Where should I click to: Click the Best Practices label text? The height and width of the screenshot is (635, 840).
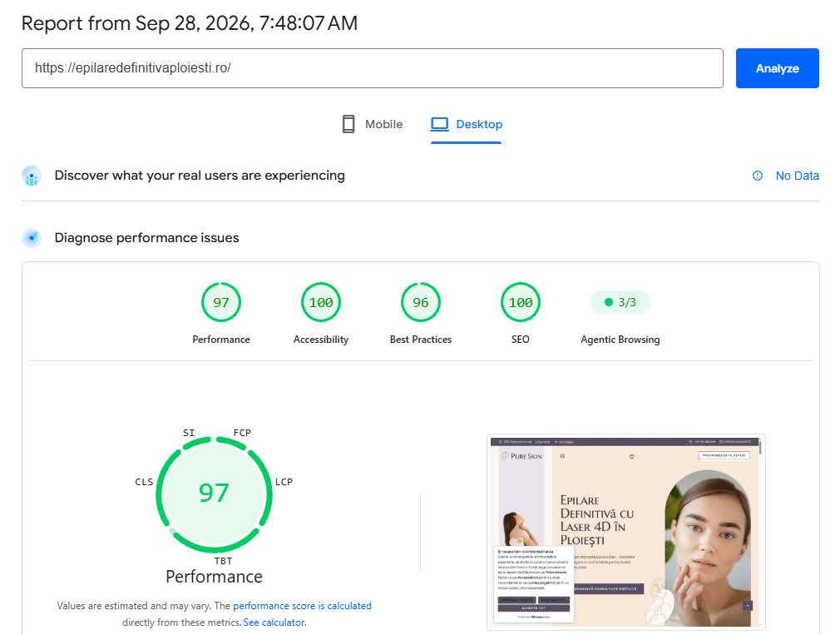click(421, 340)
